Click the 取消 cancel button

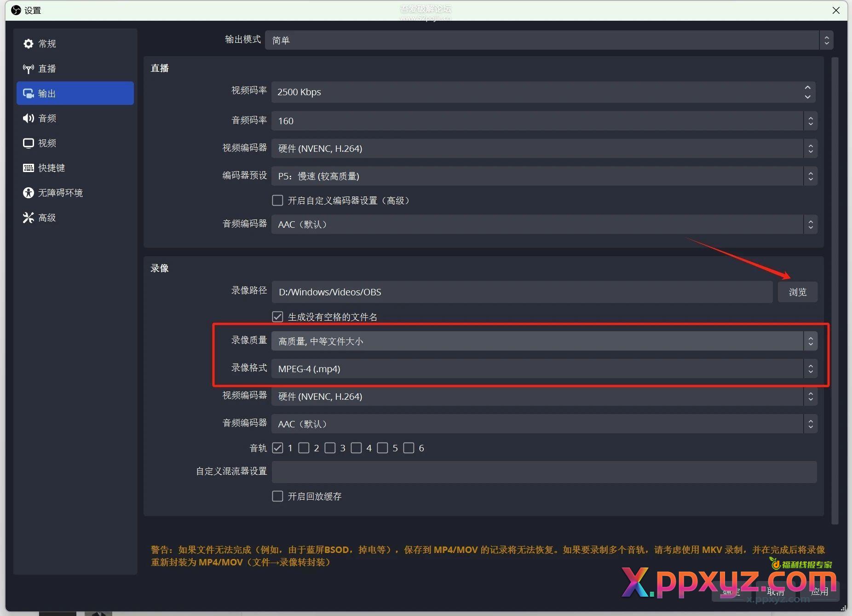776,592
